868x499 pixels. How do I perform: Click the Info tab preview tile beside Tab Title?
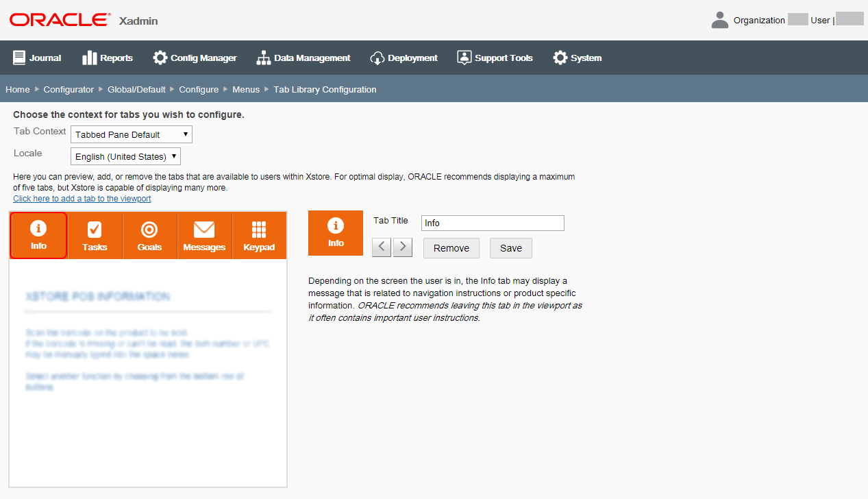coord(336,233)
